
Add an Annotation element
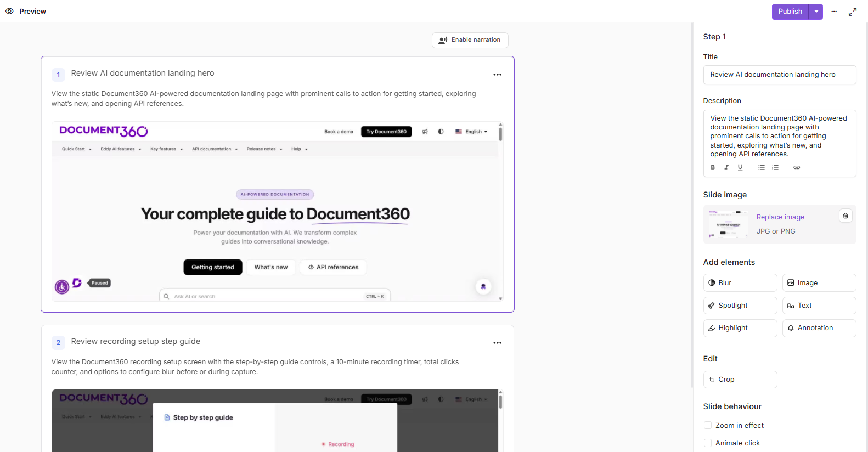pyautogui.click(x=819, y=328)
